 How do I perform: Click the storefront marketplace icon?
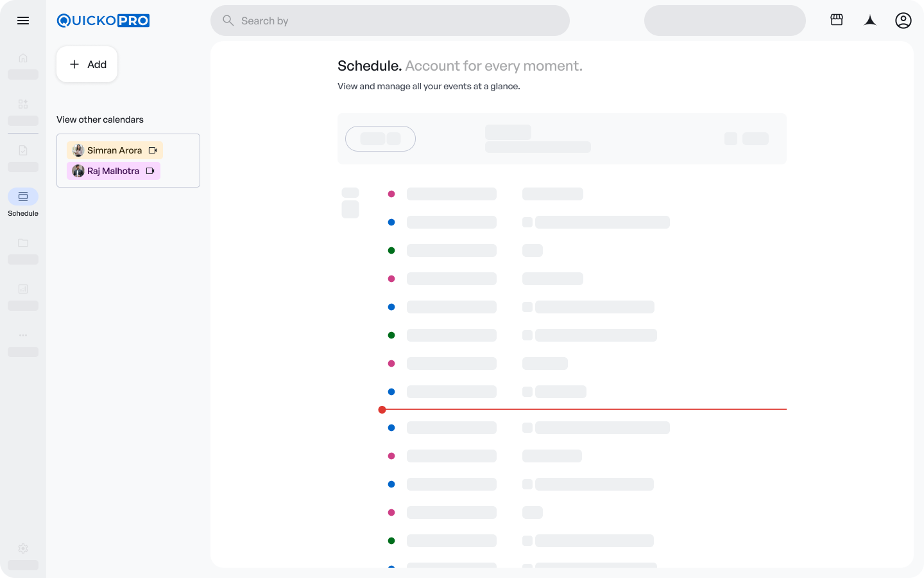(837, 20)
